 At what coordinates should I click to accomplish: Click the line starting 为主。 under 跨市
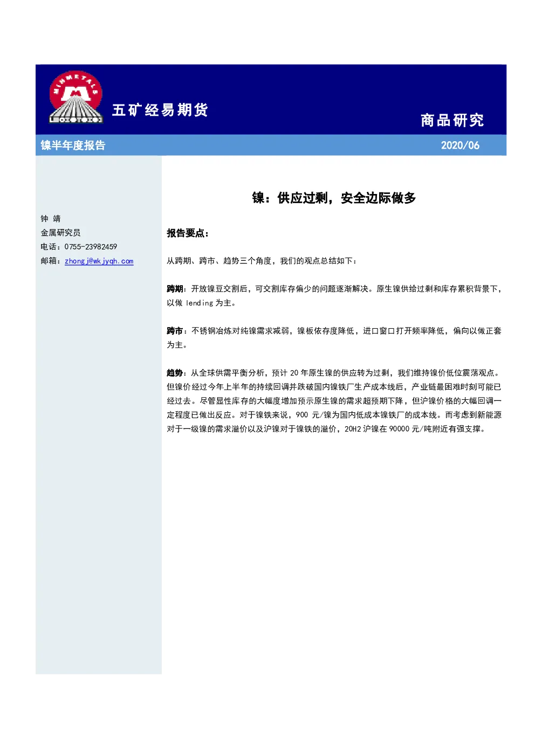pos(177,345)
